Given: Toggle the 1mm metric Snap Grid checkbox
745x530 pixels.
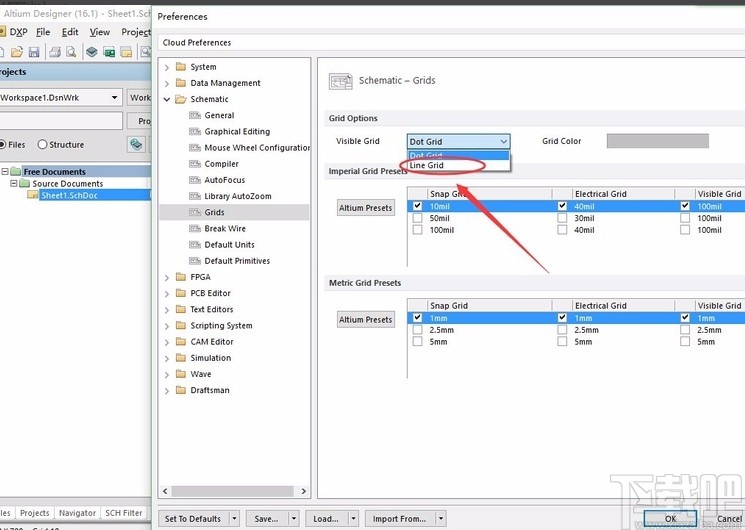Looking at the screenshot, I should coord(417,318).
